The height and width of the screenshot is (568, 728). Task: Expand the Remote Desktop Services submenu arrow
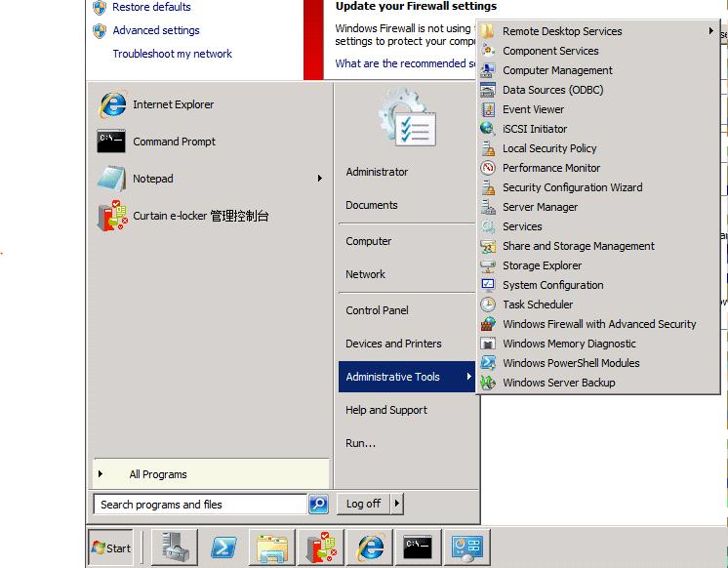[x=710, y=30]
